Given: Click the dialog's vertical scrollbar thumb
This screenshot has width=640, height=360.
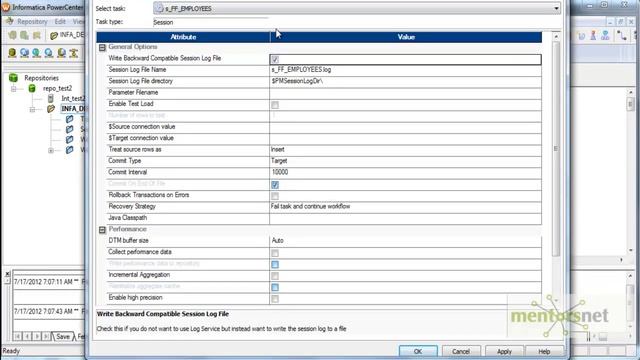Looking at the screenshot, I should pos(556,149).
